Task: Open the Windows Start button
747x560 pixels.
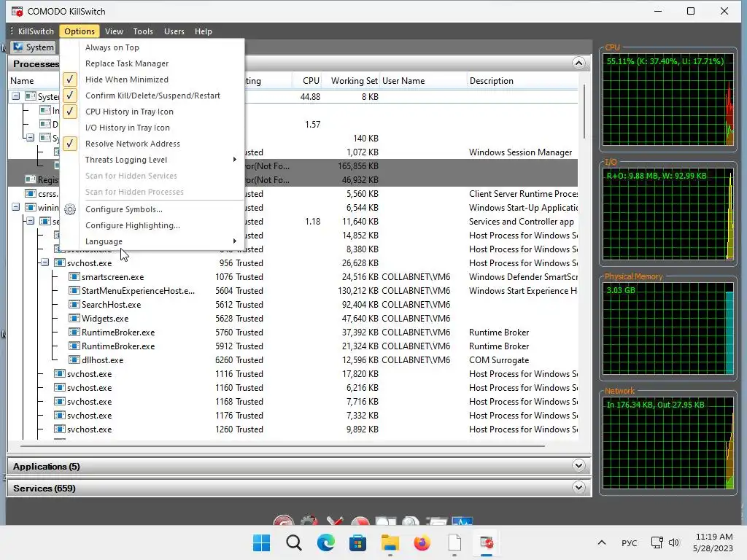Action: 261,542
